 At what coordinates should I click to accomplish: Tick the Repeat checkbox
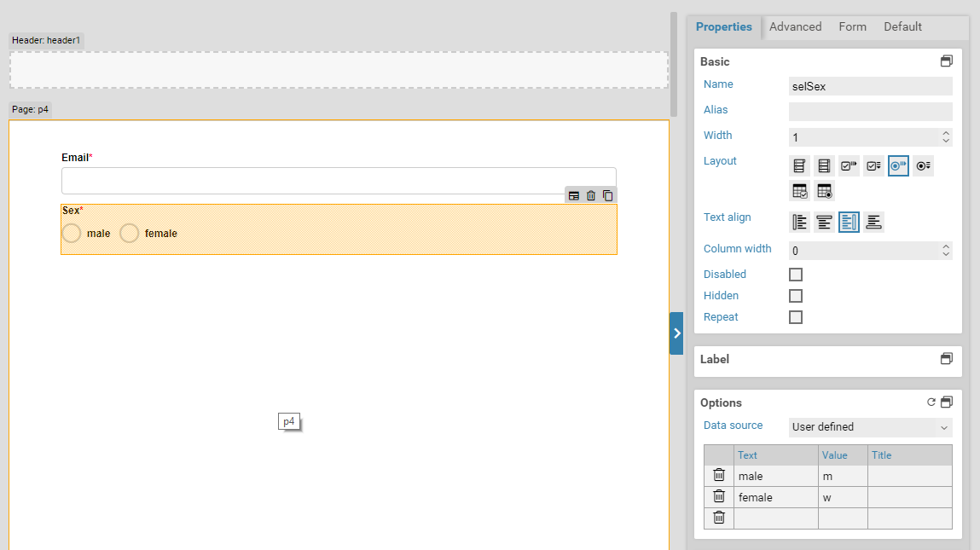pyautogui.click(x=796, y=317)
